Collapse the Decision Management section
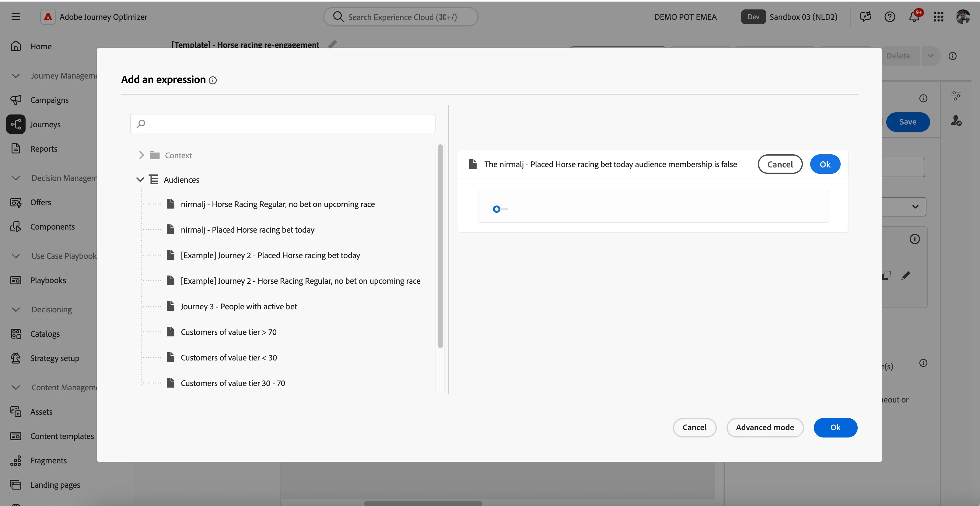The image size is (980, 506). point(16,178)
